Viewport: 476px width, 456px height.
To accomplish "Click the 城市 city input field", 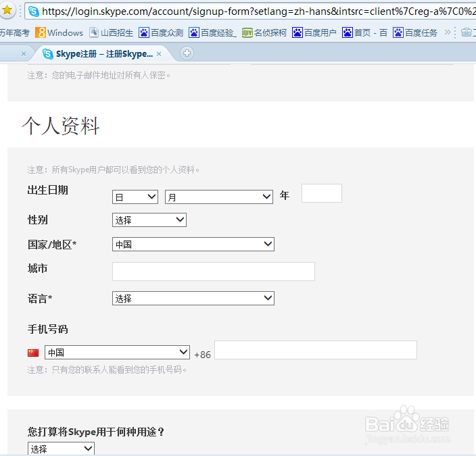I will [x=214, y=272].
